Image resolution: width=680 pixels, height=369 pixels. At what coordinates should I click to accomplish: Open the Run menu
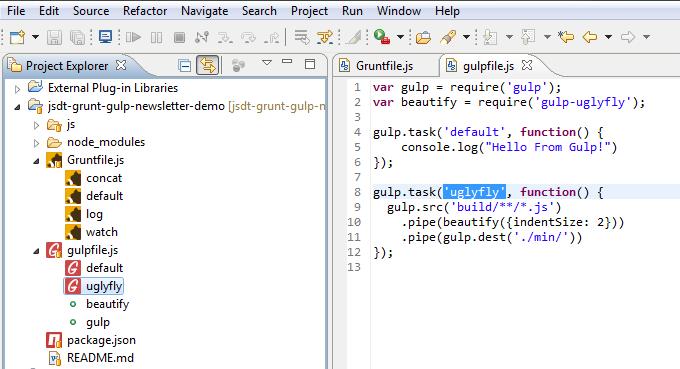[x=352, y=10]
